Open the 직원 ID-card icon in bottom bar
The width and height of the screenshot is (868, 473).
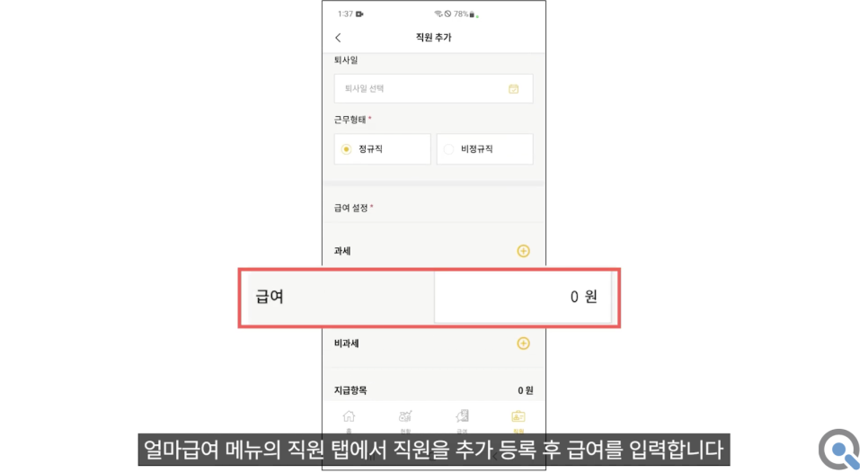(518, 416)
